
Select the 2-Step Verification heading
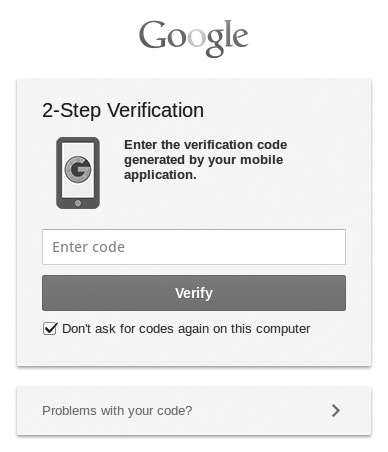click(x=123, y=110)
